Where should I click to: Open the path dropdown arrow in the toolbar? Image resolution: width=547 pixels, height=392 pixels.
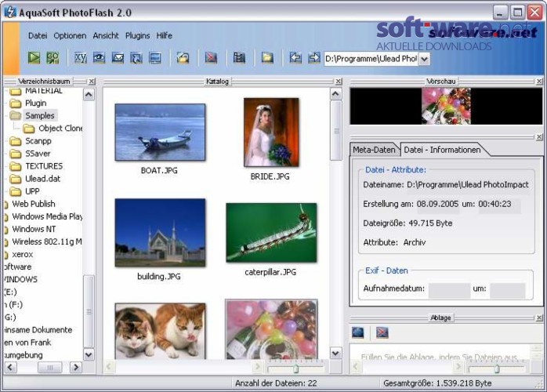click(424, 59)
